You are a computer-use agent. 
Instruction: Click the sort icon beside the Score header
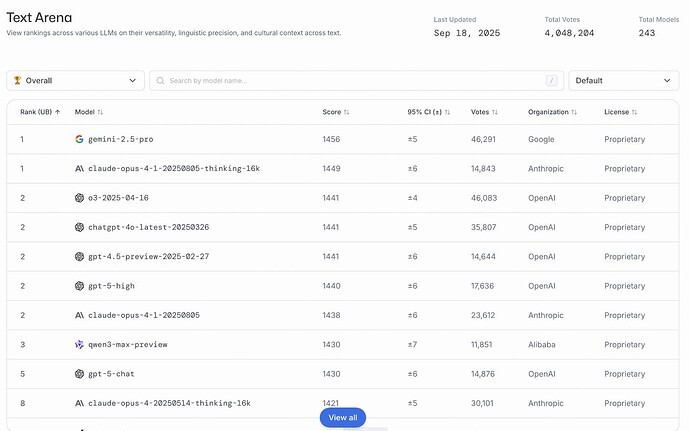[x=347, y=112]
